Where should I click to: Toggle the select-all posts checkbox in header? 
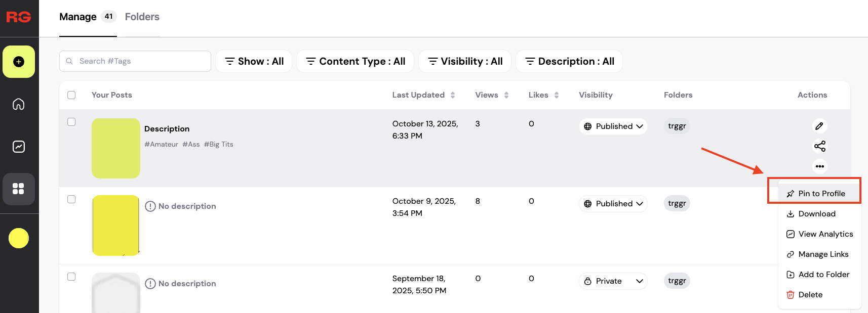click(x=71, y=95)
